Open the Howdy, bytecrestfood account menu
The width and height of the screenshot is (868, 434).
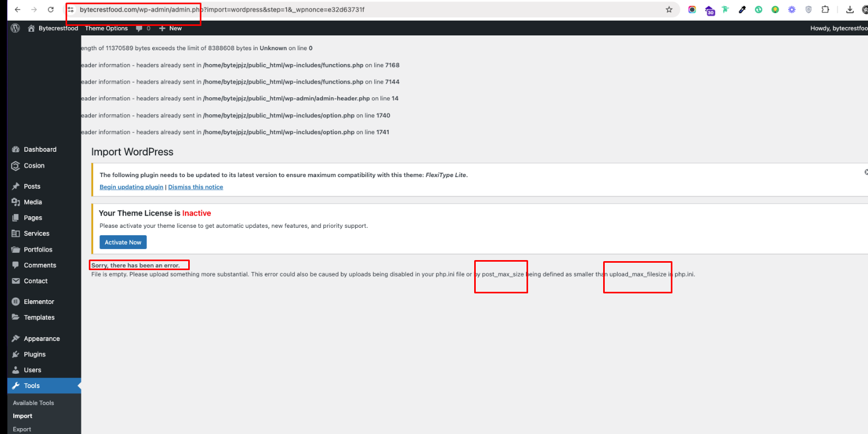tap(839, 29)
